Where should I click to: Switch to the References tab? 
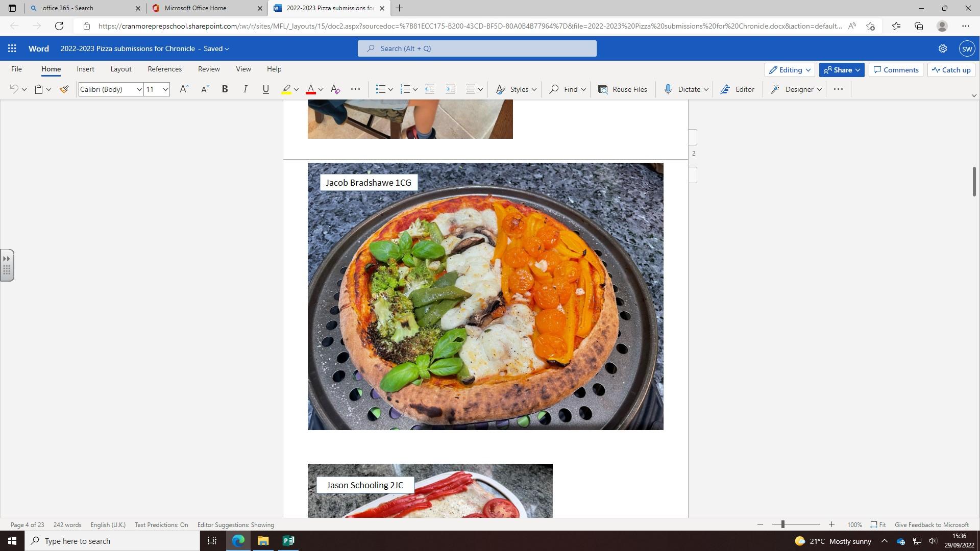[164, 69]
